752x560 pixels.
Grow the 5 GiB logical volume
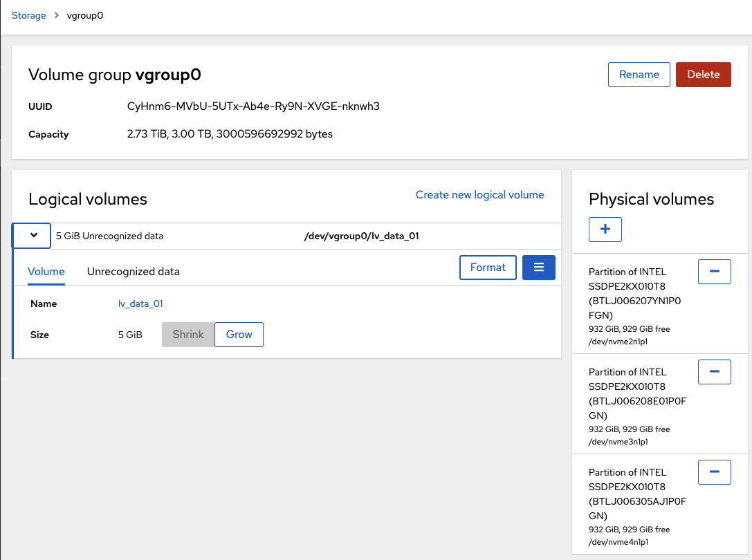click(239, 334)
